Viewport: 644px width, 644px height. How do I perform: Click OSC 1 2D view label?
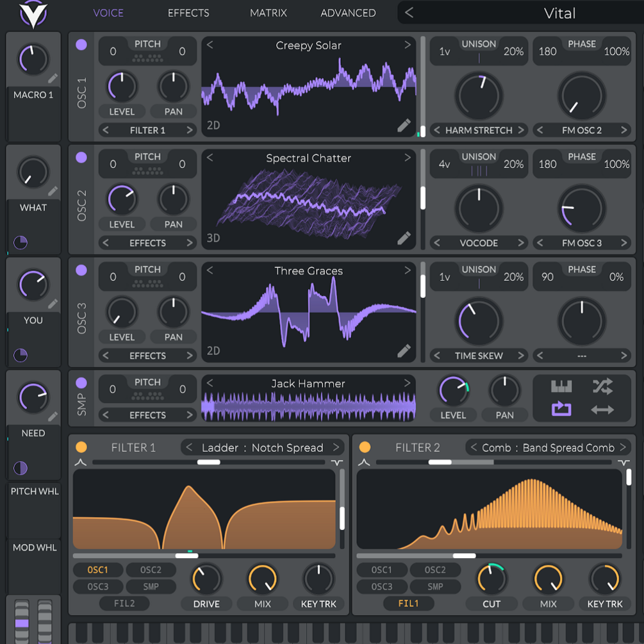(213, 125)
